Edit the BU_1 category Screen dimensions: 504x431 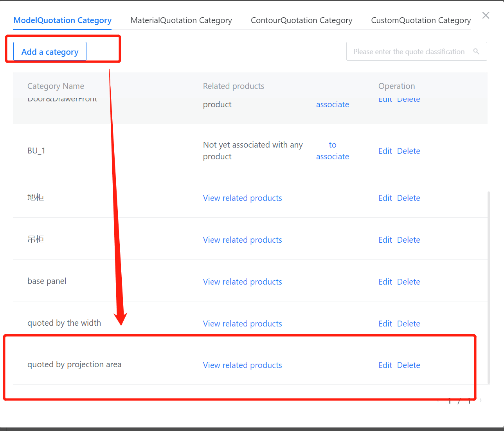[x=385, y=151]
